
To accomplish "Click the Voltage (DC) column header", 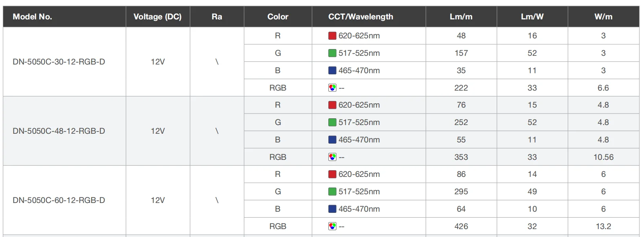I will (x=157, y=17).
